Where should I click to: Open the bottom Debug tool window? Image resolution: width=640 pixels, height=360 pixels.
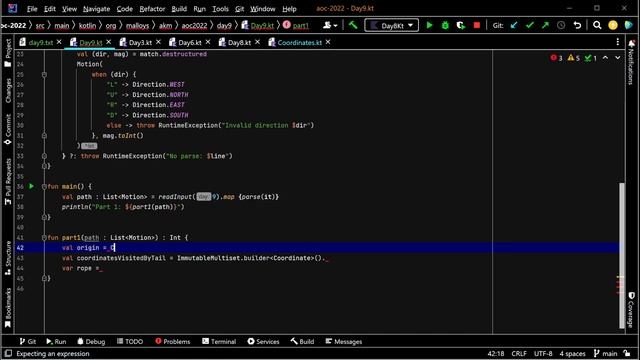click(91, 342)
